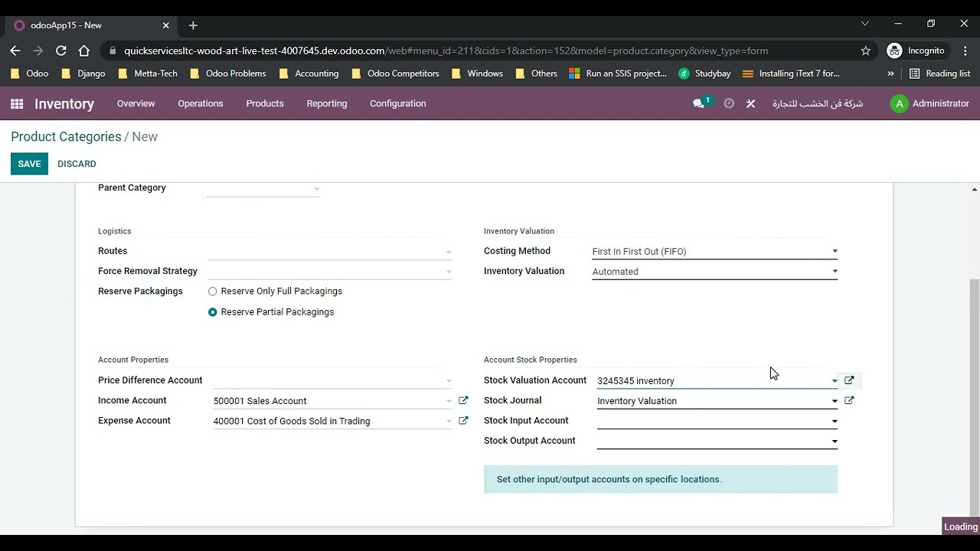Screen dimensions: 980x551
Task: Open external link for Stock Journal
Action: click(849, 400)
